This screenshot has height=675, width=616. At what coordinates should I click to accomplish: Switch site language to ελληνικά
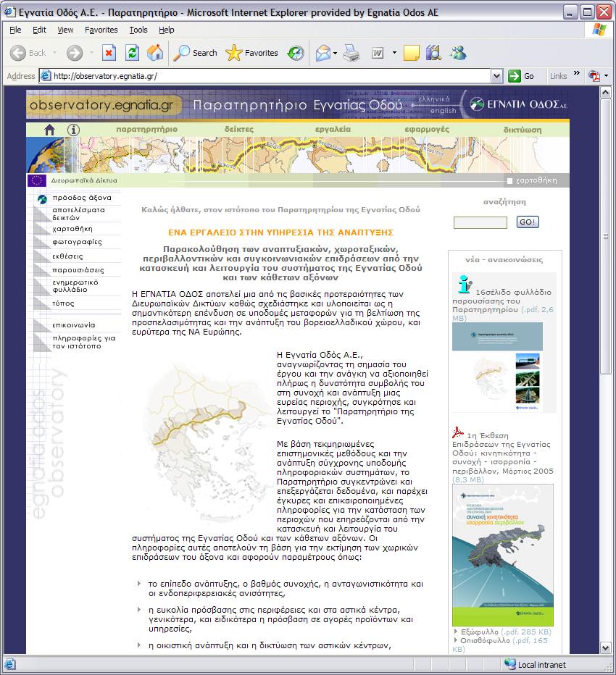[434, 99]
